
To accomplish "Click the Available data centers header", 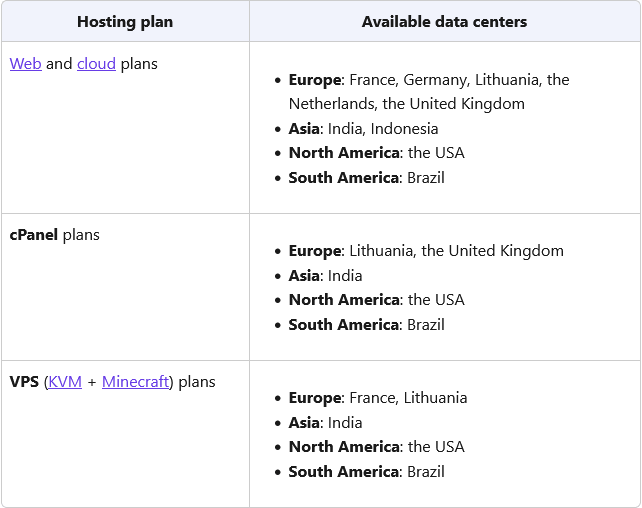I will pos(444,21).
